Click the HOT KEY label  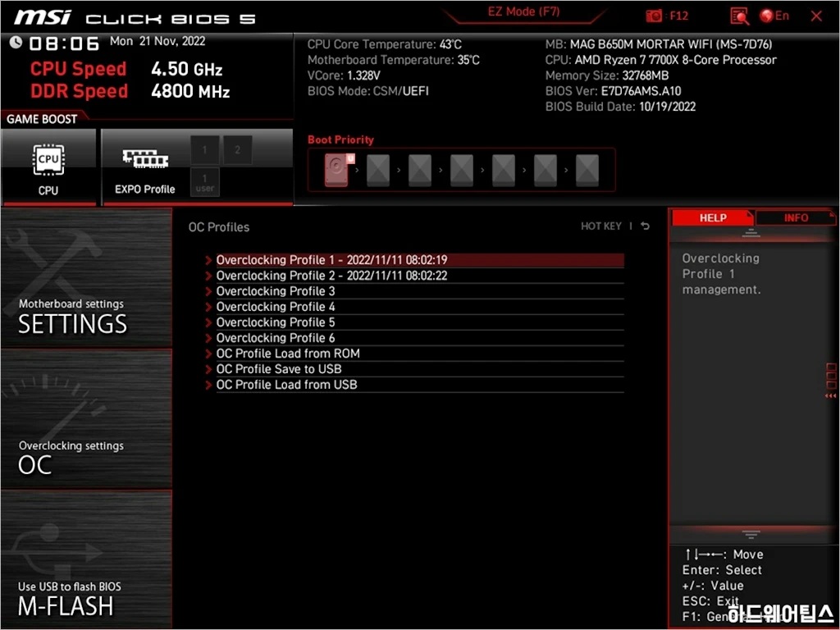[x=601, y=226]
